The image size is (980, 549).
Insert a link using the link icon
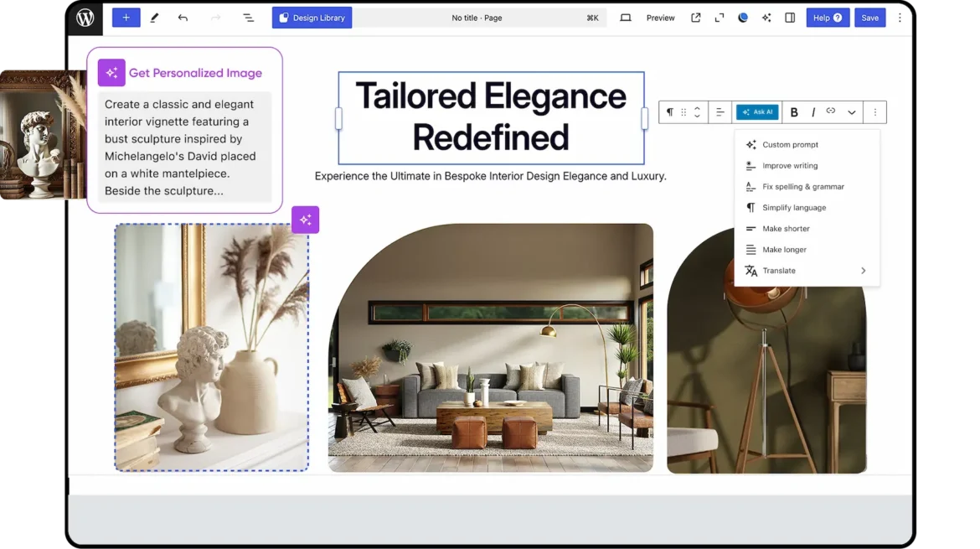pyautogui.click(x=831, y=111)
